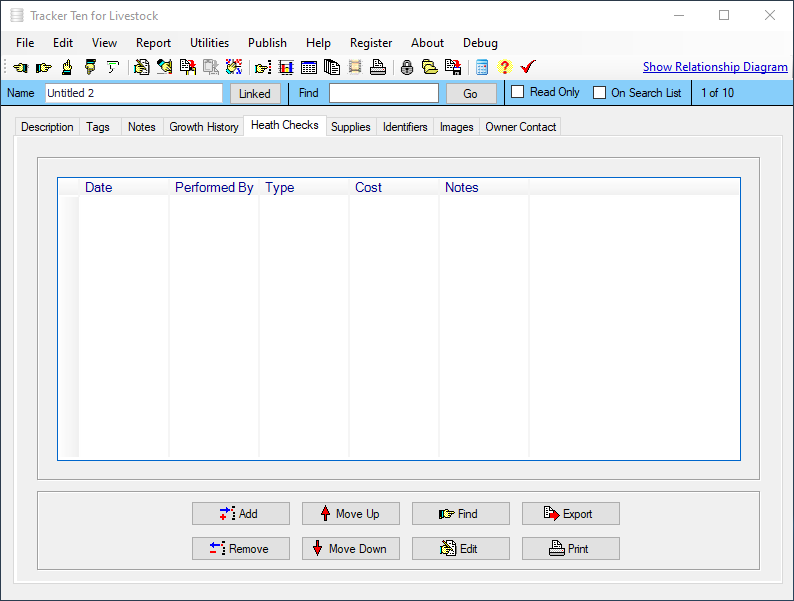The height and width of the screenshot is (601, 794).
Task: Click the padlock icon in the toolbar
Action: [x=407, y=67]
